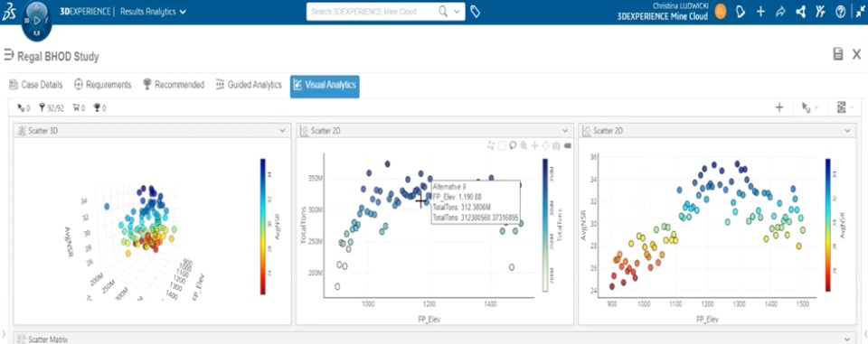This screenshot has width=868, height=344.
Task: Save the Regal BHOD Study
Action: pyautogui.click(x=838, y=53)
